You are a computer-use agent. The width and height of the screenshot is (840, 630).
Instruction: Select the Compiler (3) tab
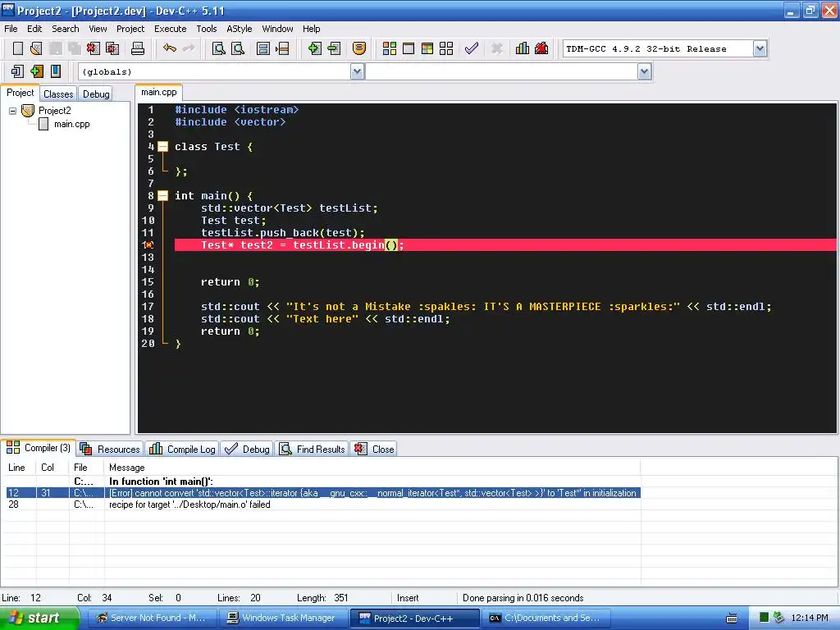pyautogui.click(x=39, y=448)
